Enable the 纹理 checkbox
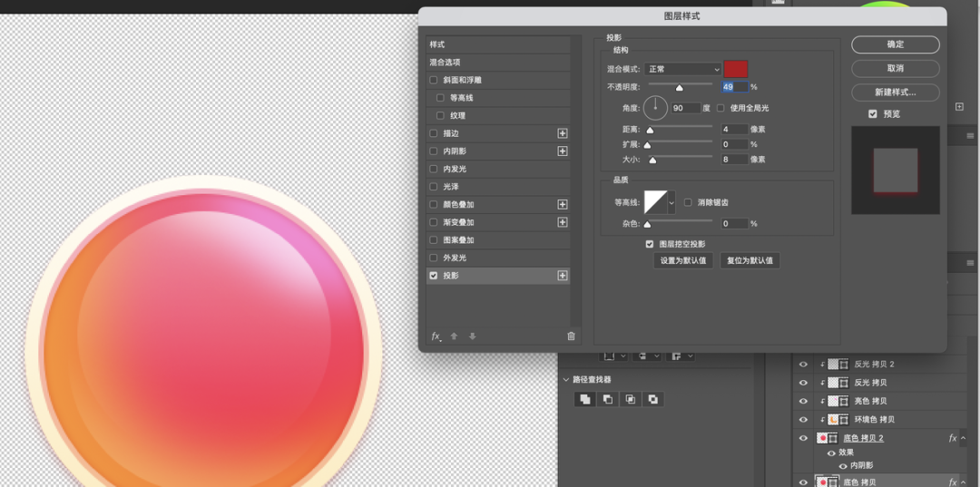The height and width of the screenshot is (487, 980). 441,115
